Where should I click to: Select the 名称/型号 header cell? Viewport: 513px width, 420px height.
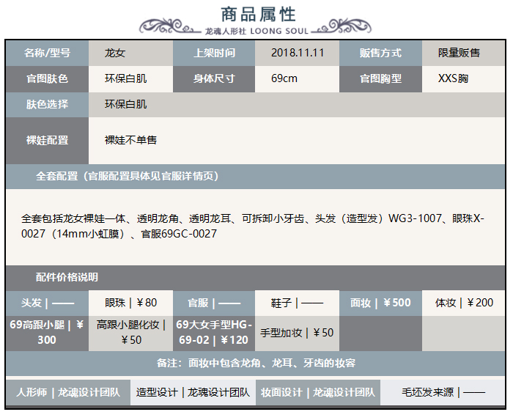[47, 53]
